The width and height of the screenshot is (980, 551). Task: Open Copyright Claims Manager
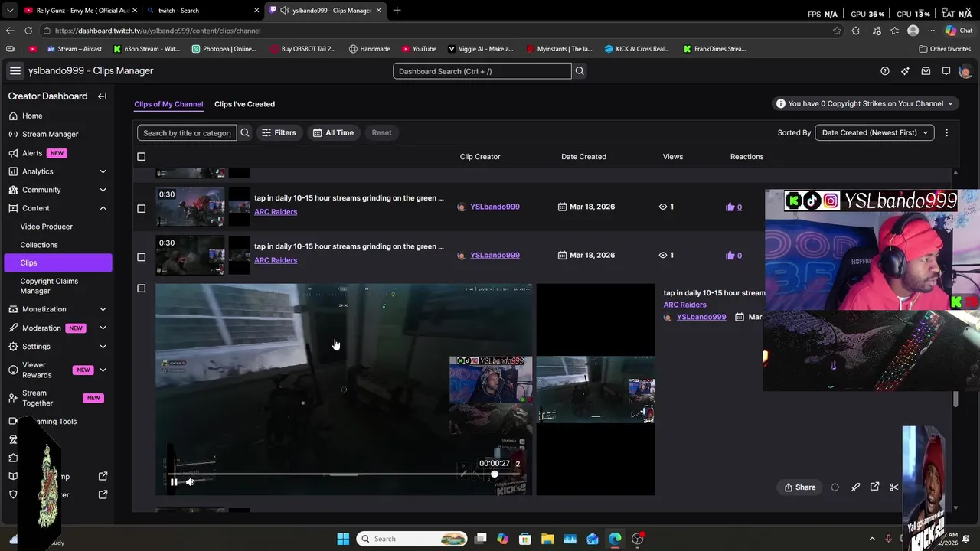49,285
